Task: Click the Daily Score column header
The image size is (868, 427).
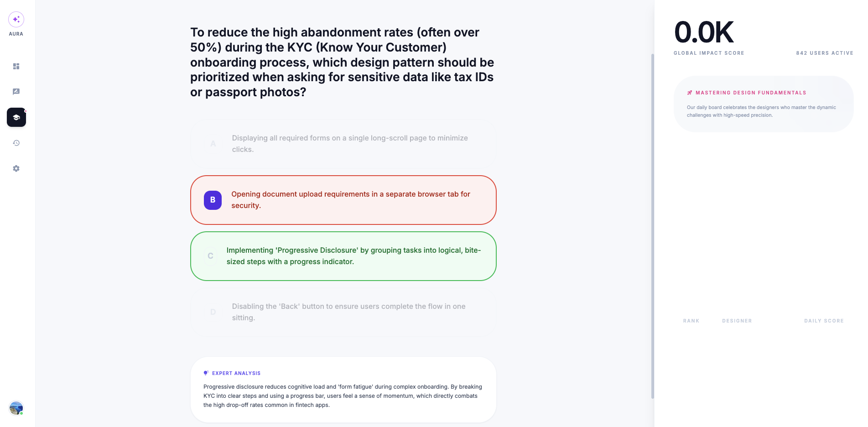Action: click(x=824, y=321)
